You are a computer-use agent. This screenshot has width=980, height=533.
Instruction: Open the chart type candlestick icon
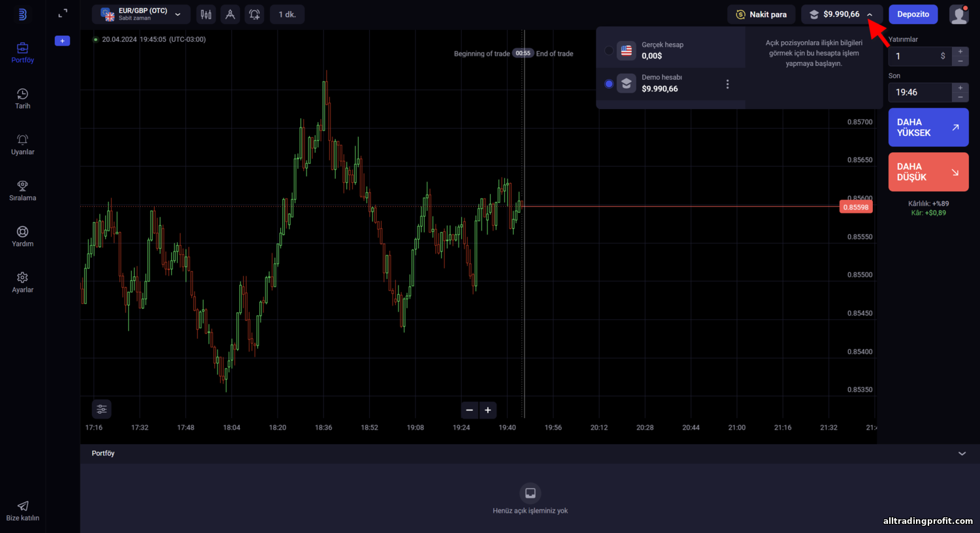[x=206, y=14]
